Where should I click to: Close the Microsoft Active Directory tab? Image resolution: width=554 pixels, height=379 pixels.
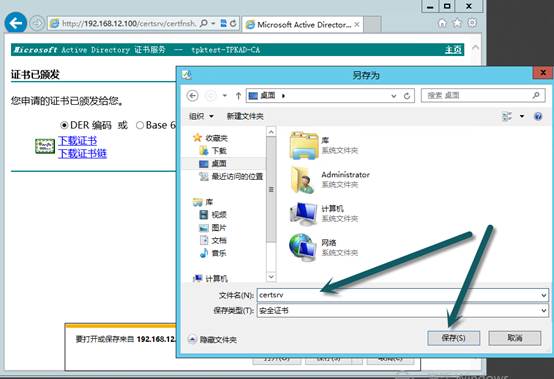tap(357, 24)
